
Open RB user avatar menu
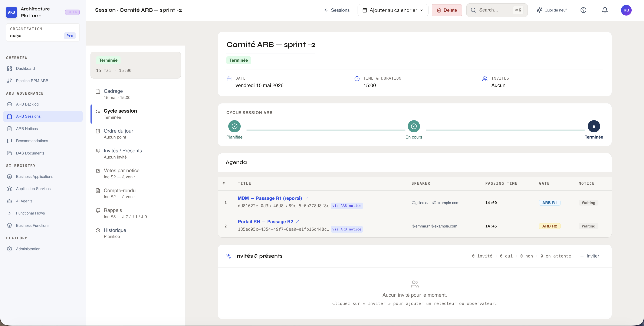[626, 10]
